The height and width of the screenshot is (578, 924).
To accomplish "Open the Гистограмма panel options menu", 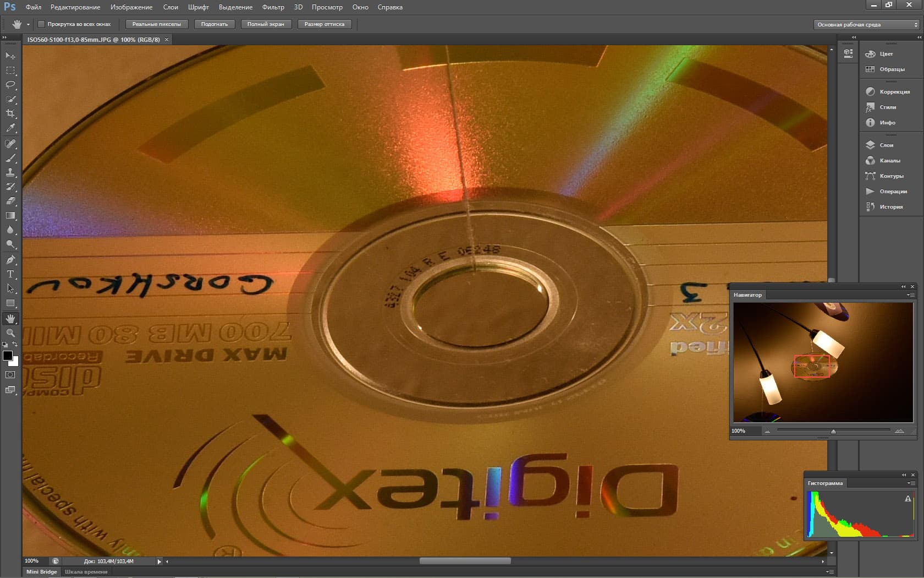I will 911,483.
